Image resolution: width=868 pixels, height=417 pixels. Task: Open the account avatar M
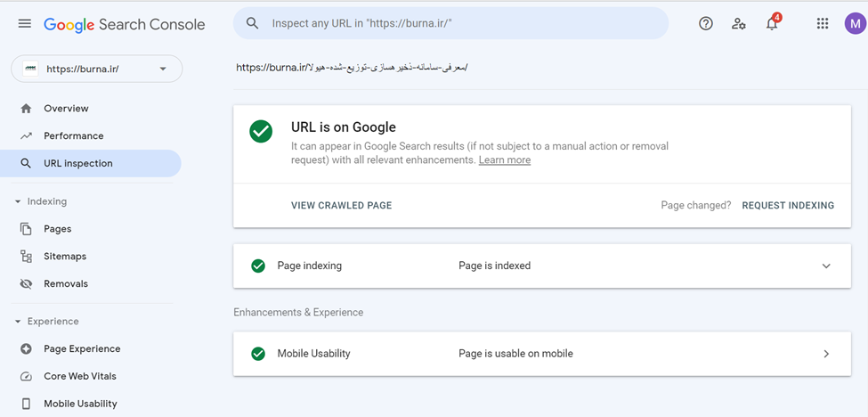(x=855, y=24)
